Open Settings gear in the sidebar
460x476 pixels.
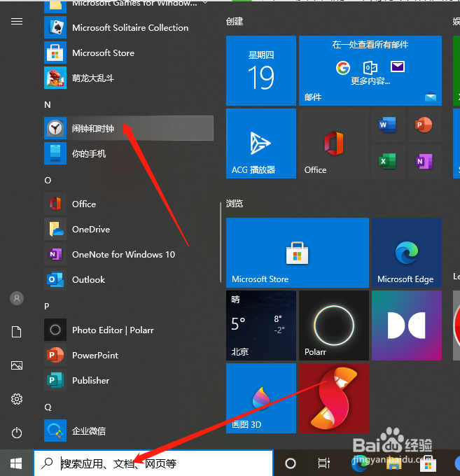17,399
